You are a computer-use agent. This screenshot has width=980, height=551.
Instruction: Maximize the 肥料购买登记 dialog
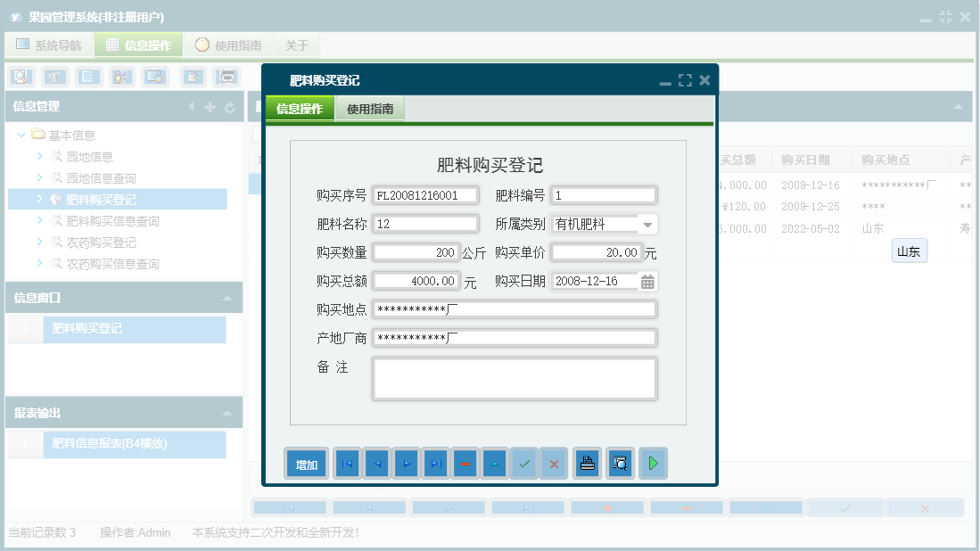[x=685, y=80]
